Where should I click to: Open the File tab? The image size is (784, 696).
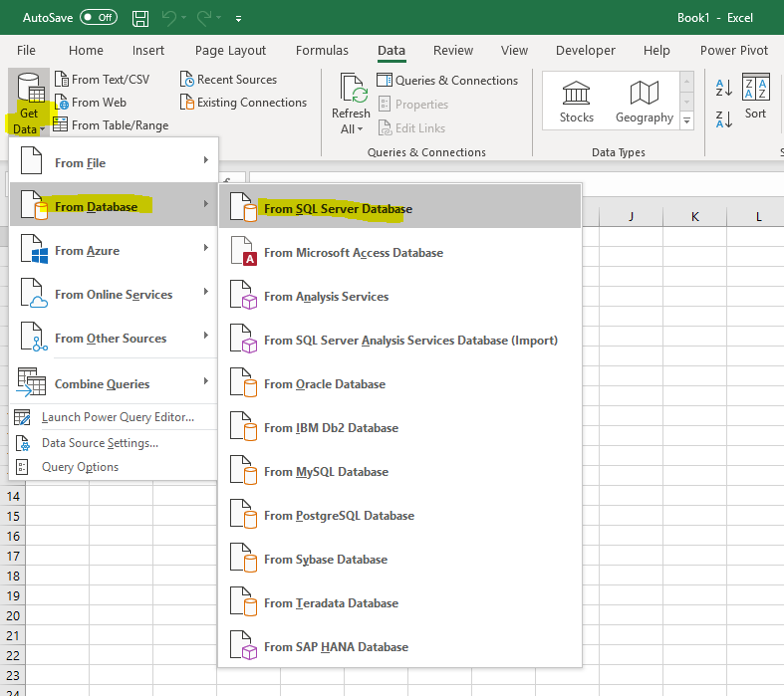(x=26, y=51)
